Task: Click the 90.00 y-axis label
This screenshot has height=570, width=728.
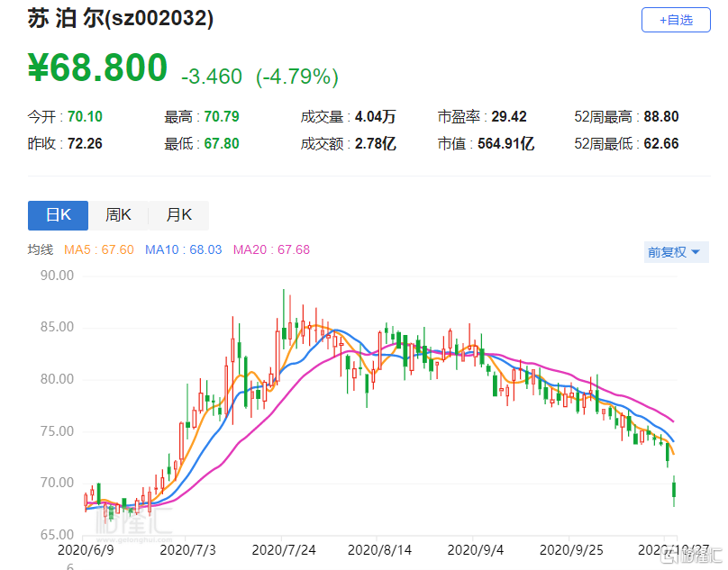Action: pyautogui.click(x=57, y=276)
